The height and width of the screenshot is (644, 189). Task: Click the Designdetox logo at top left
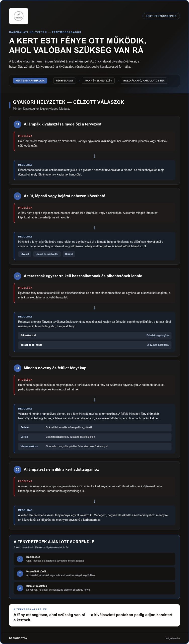click(19, 16)
